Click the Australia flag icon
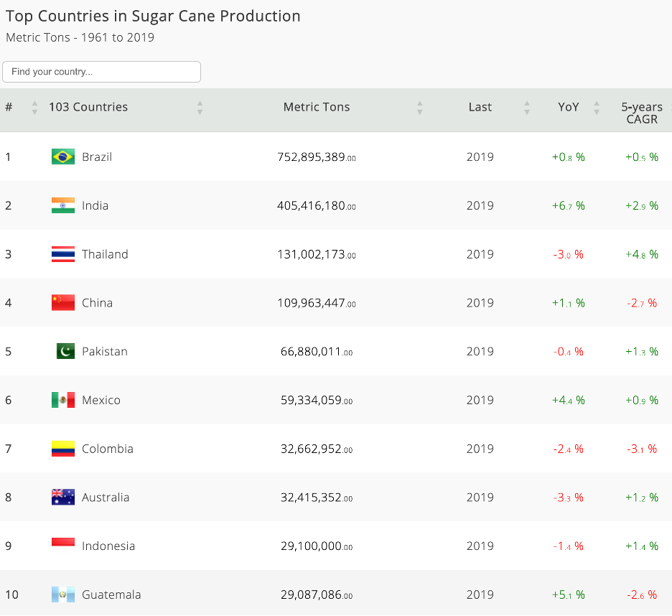This screenshot has width=672, height=616. tap(63, 497)
